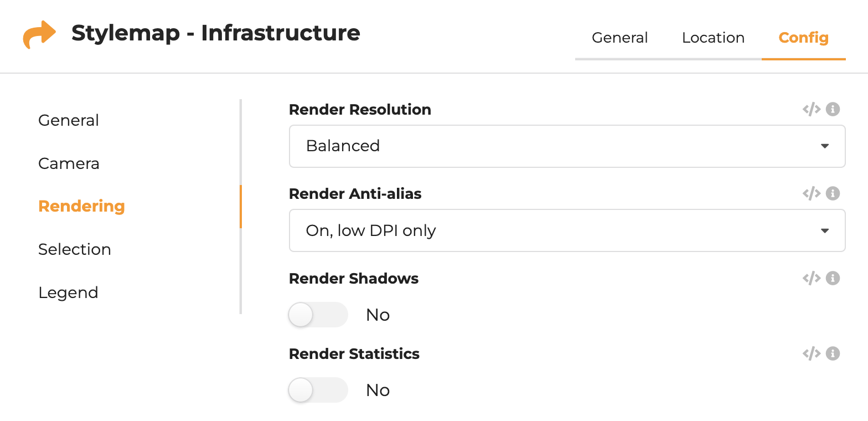Click the code editor icon for Render Statistics
Image resolution: width=868 pixels, height=421 pixels.
812,353
